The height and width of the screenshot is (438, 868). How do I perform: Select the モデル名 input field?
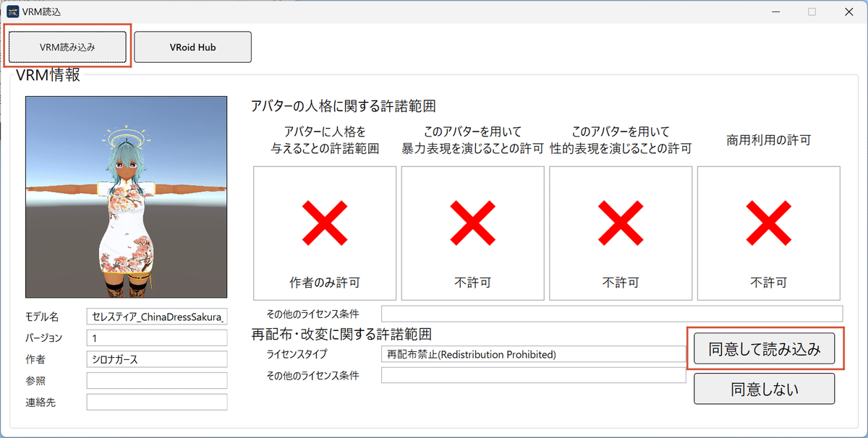pos(156,317)
